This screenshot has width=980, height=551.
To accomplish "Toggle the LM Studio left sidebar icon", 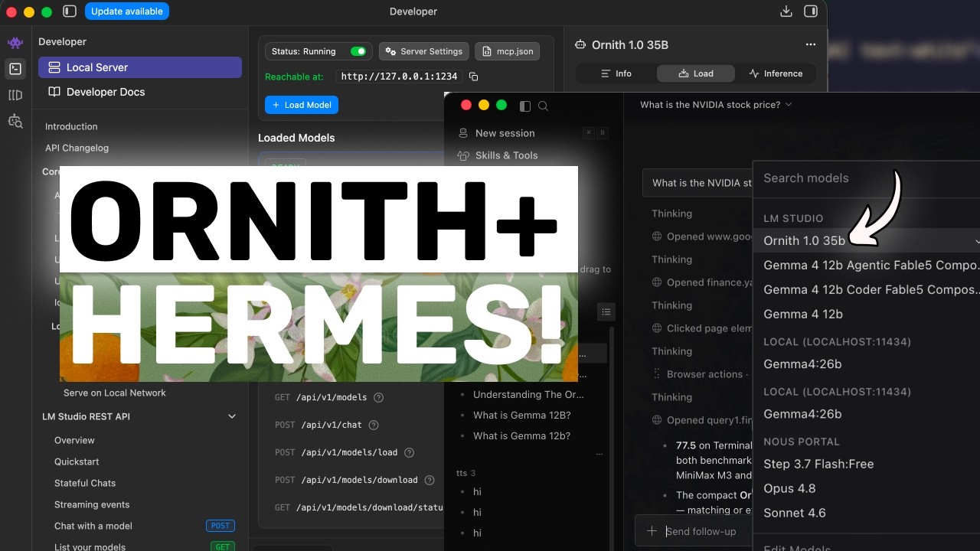I will click(70, 11).
